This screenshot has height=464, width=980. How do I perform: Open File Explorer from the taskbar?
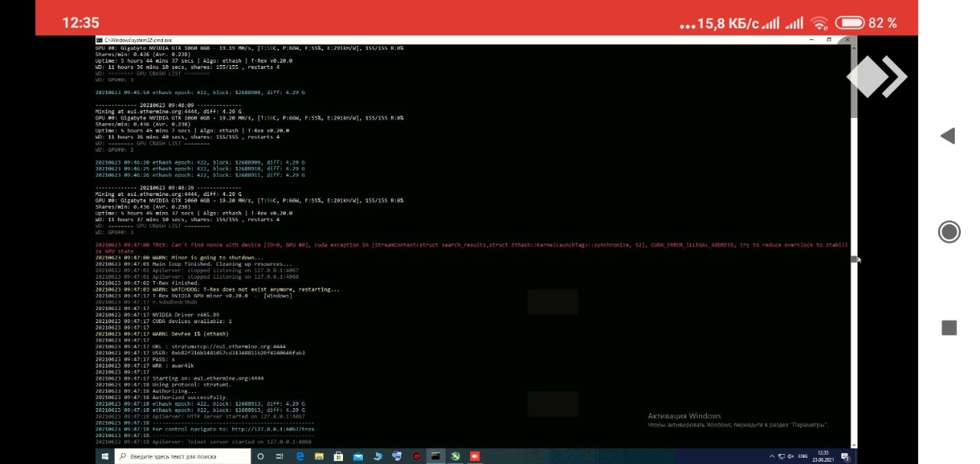coord(319,456)
